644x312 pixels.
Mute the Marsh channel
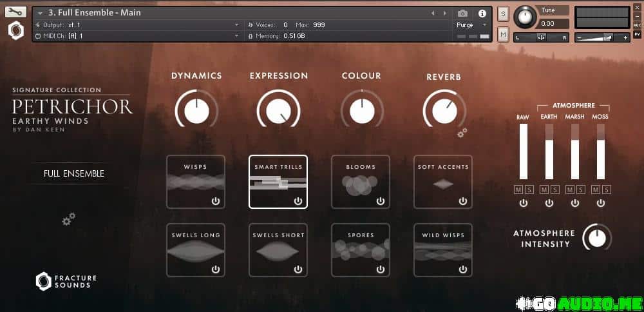[x=570, y=190]
